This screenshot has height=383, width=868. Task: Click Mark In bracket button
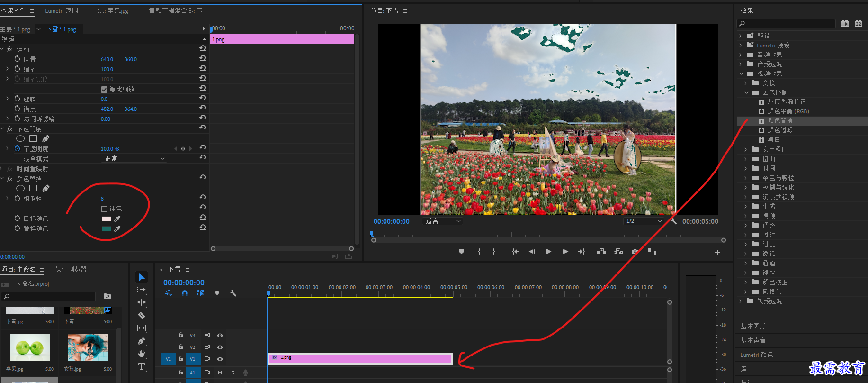tap(479, 252)
